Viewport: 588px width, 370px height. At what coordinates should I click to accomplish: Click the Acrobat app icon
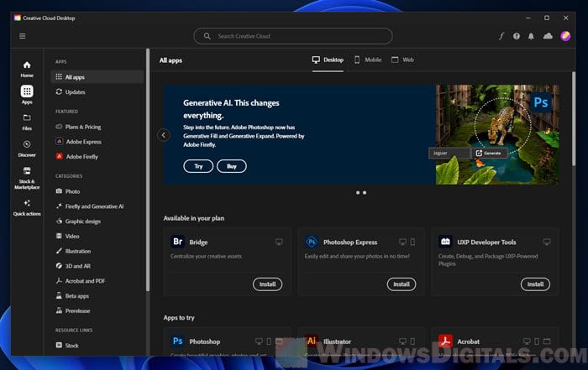pos(445,341)
